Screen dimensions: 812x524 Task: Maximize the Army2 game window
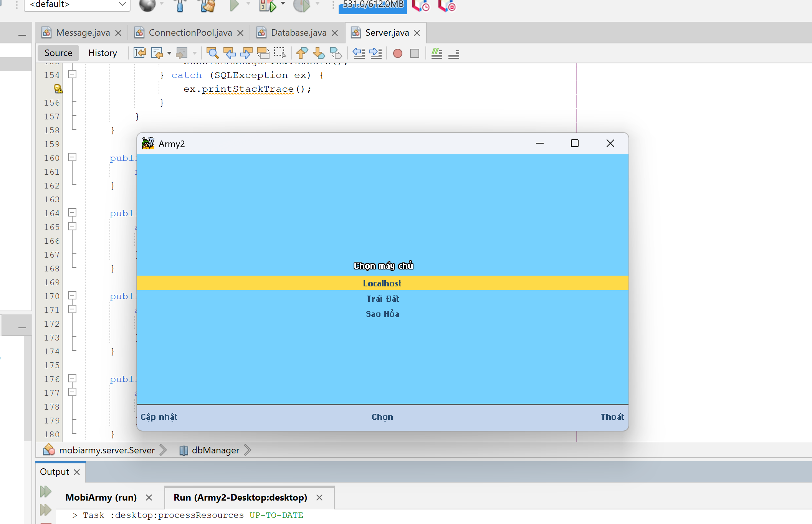[x=575, y=143]
